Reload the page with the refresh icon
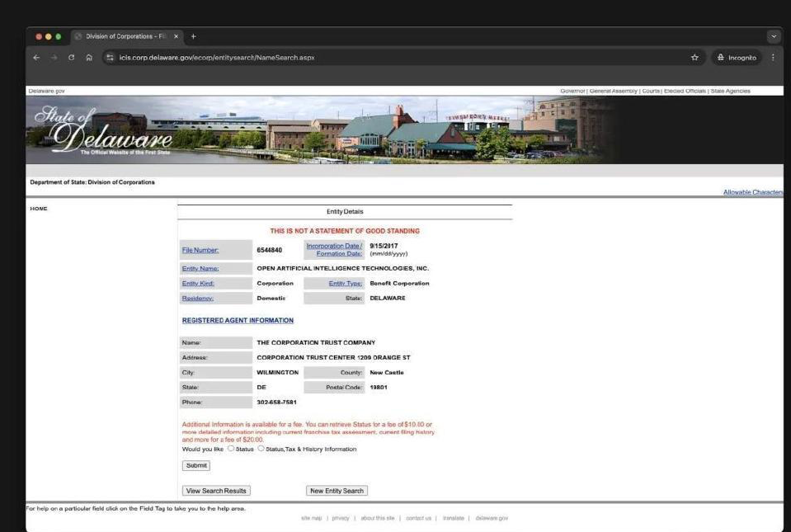The height and width of the screenshot is (532, 791). click(71, 58)
